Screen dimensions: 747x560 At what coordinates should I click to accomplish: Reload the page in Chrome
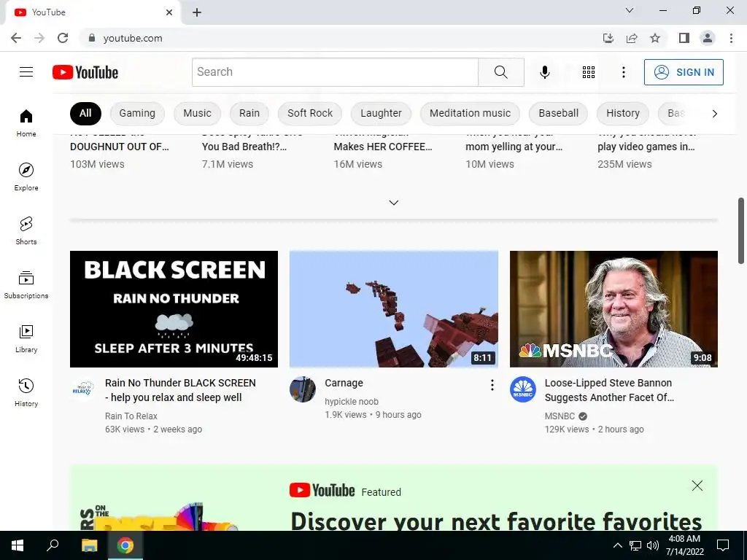pos(63,38)
